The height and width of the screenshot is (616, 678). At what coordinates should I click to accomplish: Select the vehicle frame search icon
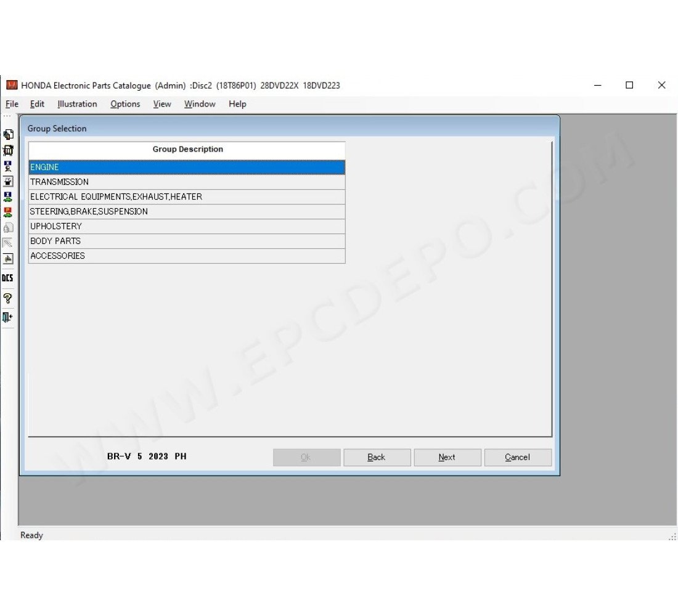(x=7, y=149)
